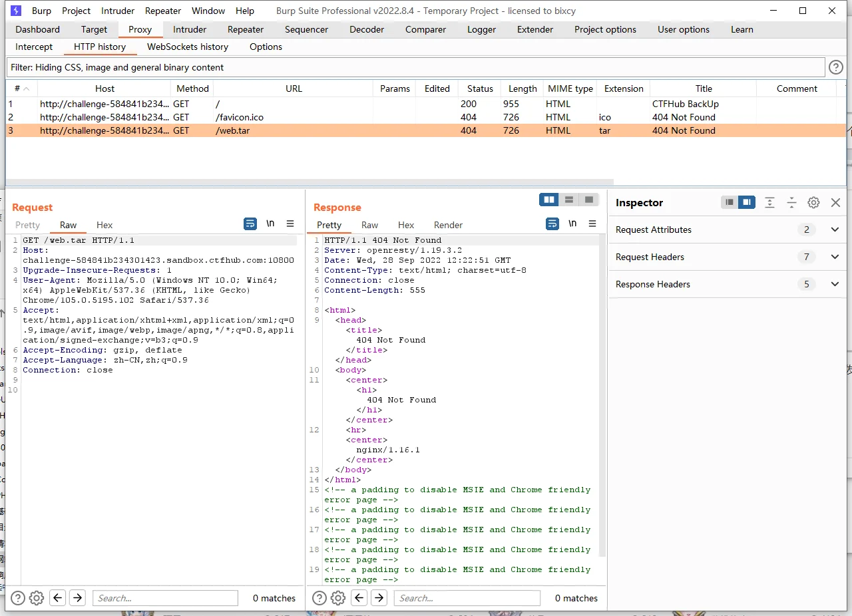Click Request search settings gear icon
The width and height of the screenshot is (852, 616).
37,598
